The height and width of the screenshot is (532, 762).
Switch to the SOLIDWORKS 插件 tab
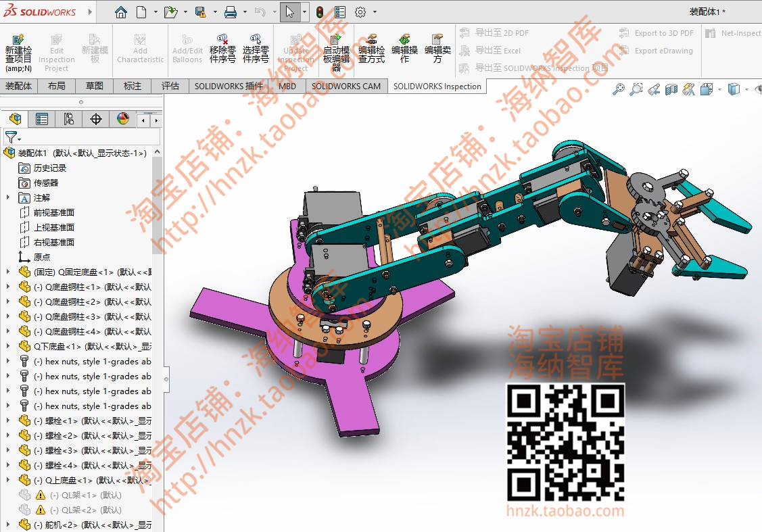[229, 86]
